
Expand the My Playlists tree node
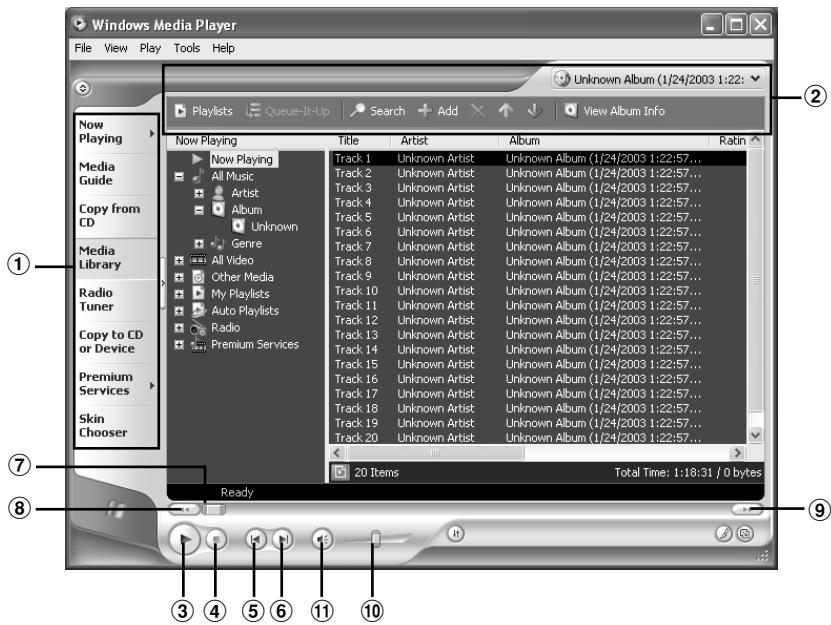pyautogui.click(x=179, y=294)
